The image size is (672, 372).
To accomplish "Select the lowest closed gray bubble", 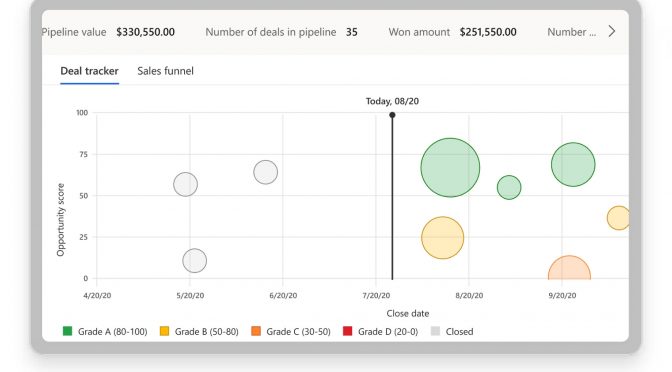I will pos(195,261).
